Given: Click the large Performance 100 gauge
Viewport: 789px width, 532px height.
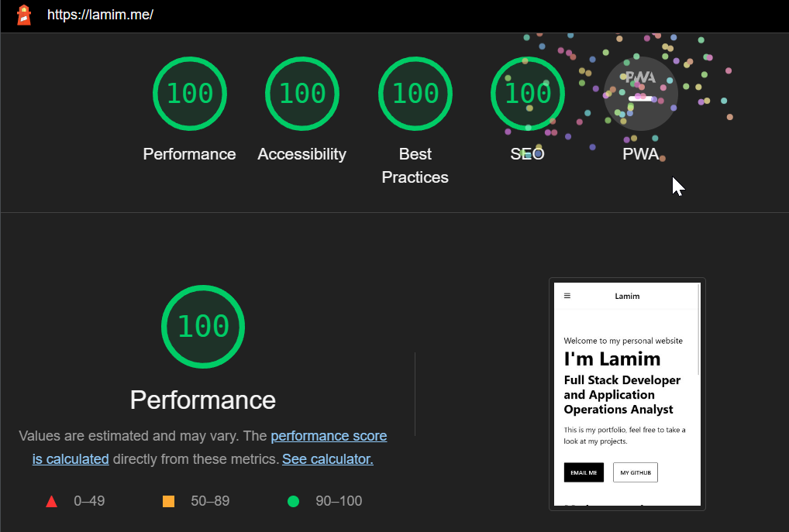Looking at the screenshot, I should click(x=203, y=327).
